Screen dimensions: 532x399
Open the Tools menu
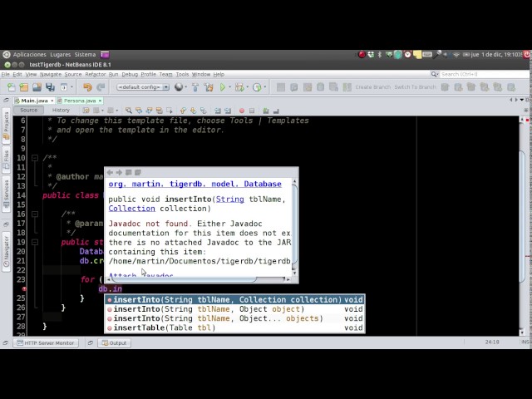click(182, 74)
